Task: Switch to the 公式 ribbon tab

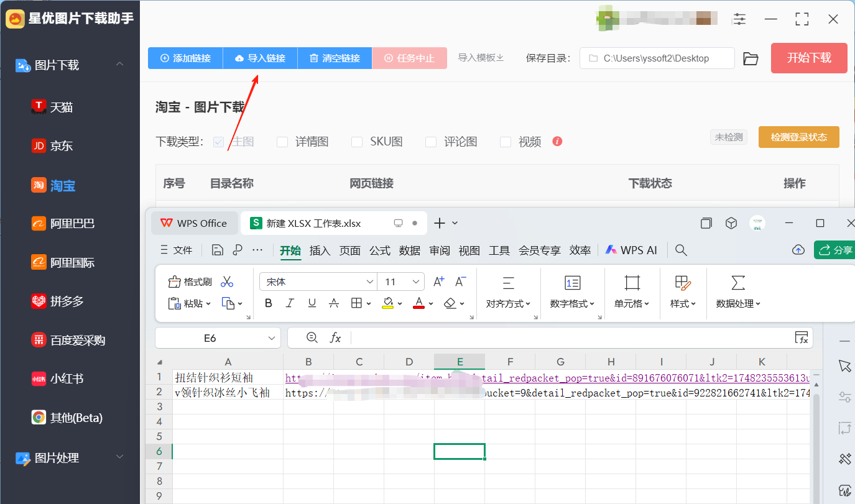Action: [x=379, y=250]
